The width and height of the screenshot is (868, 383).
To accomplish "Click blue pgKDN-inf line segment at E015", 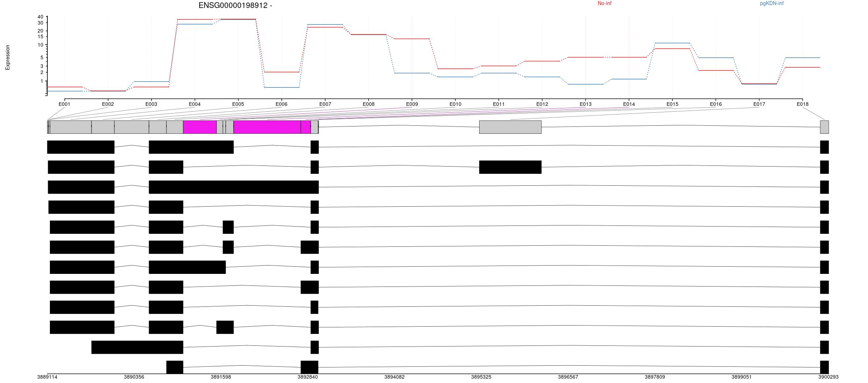I will click(x=672, y=43).
